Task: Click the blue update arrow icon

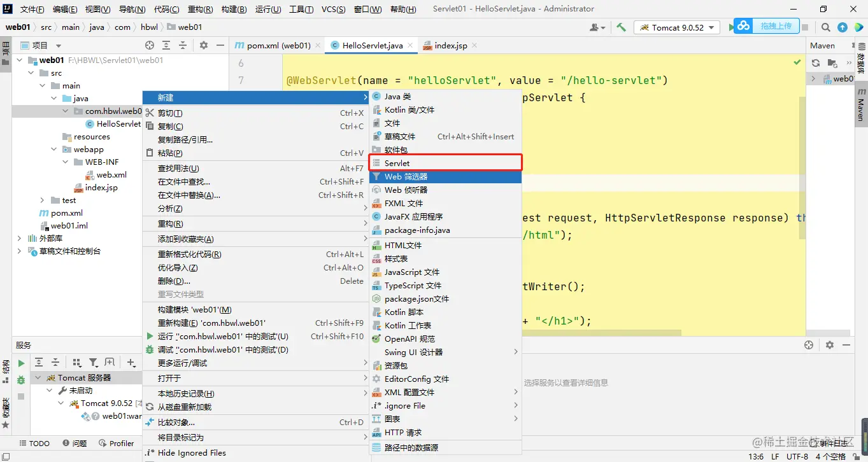Action: coord(843,27)
